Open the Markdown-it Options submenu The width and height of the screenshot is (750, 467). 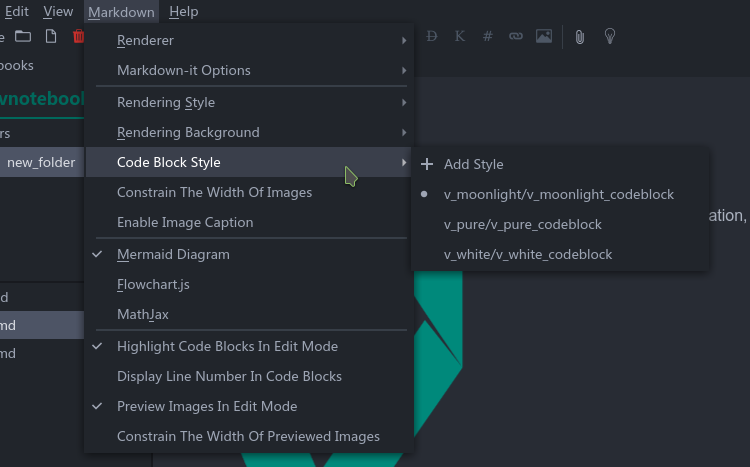tap(249, 70)
